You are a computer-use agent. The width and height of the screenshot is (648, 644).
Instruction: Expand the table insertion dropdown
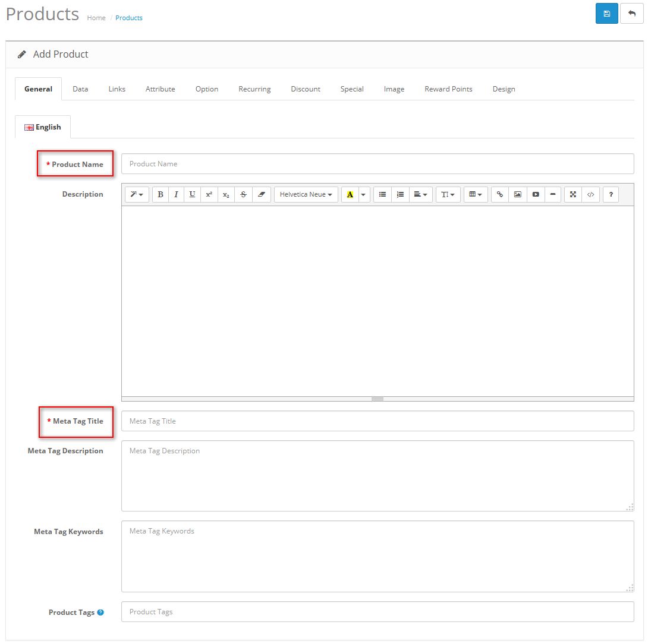(475, 194)
